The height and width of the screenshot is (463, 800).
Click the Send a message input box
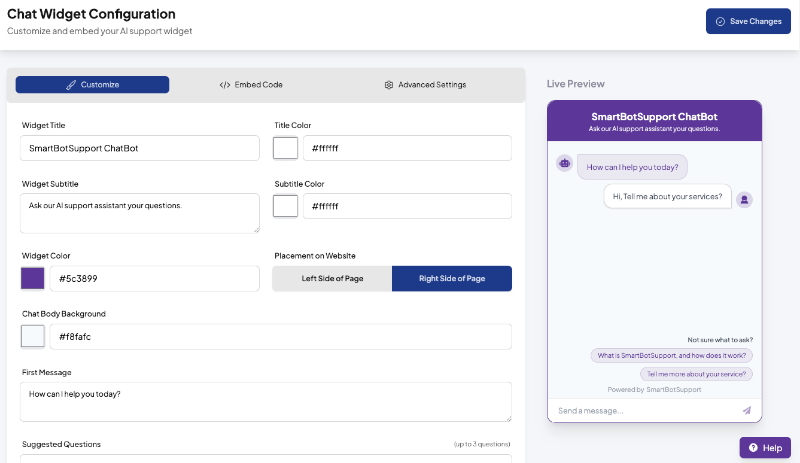click(x=644, y=410)
